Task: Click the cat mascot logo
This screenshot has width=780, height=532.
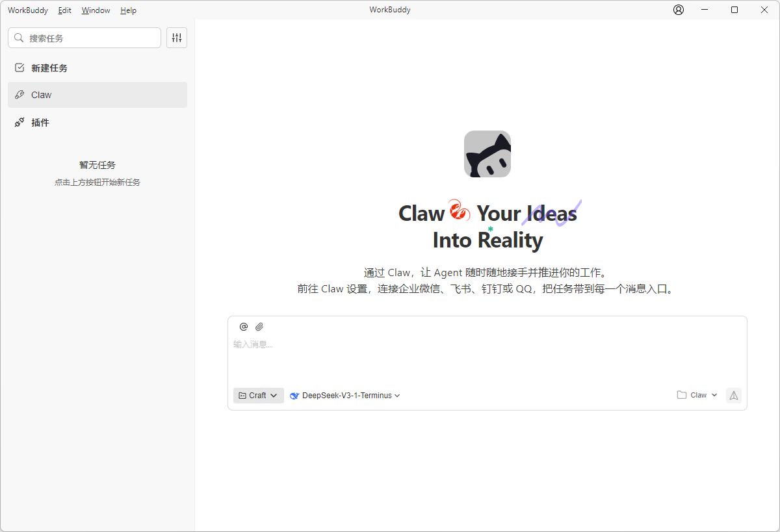Action: (x=487, y=154)
